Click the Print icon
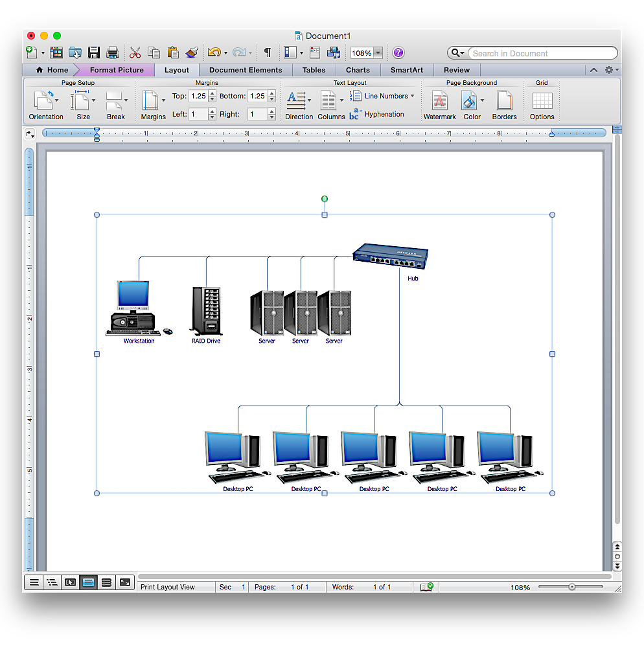 pyautogui.click(x=113, y=52)
